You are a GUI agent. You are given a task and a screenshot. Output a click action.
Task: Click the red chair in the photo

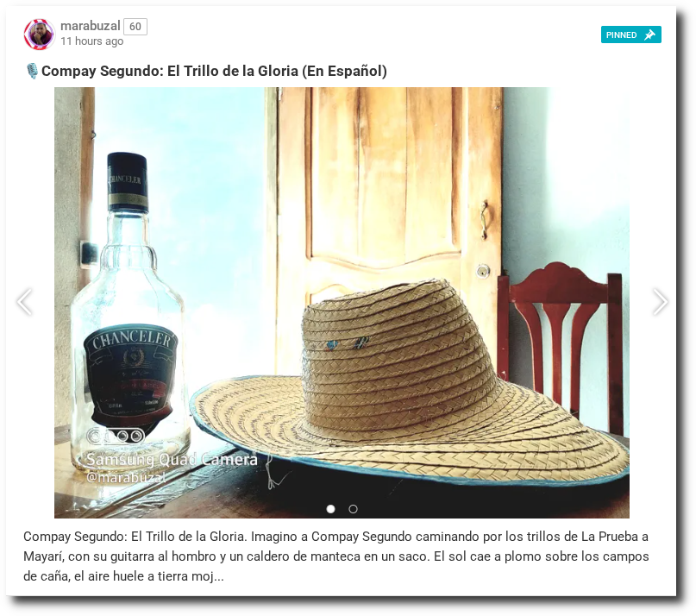coord(561,342)
